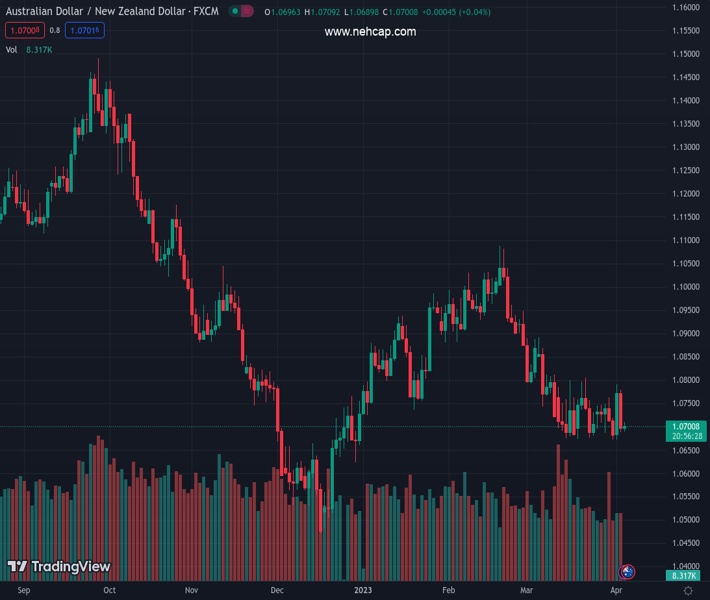Click the spread value 0.8 between prices
This screenshot has width=710, height=600.
[x=54, y=30]
